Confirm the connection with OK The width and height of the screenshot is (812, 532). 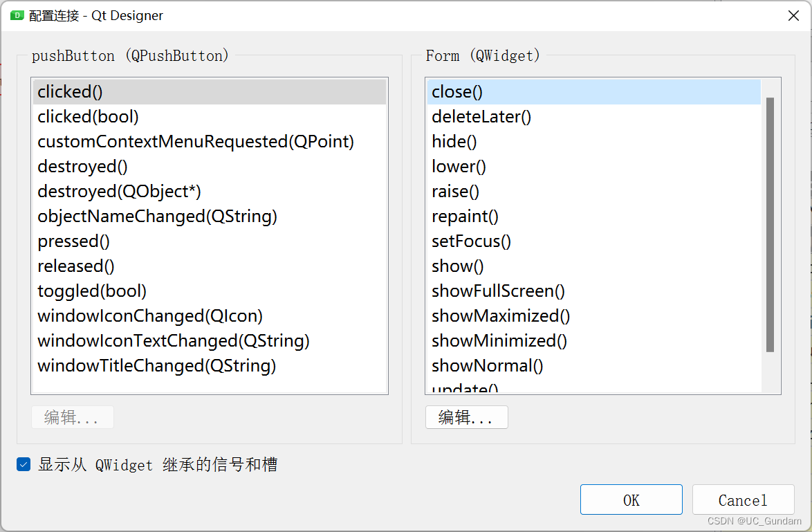pos(631,499)
